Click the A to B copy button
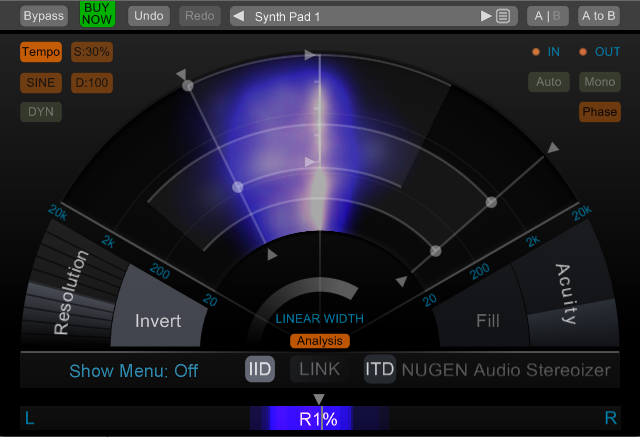 pos(598,16)
